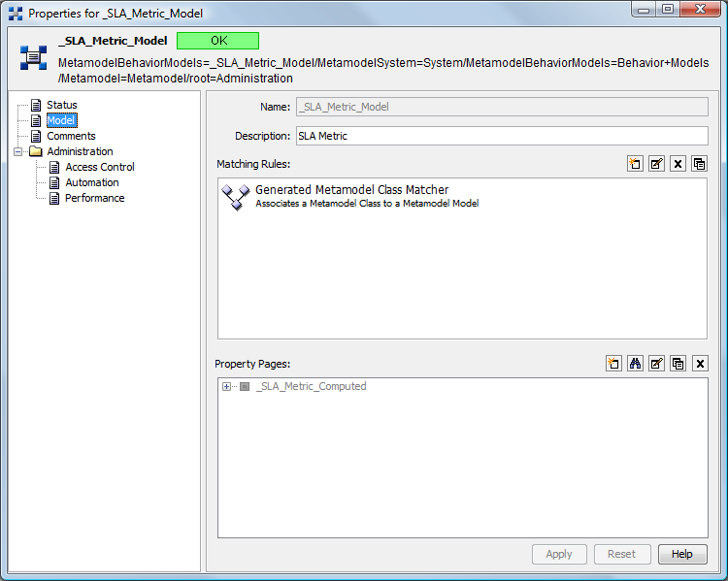
Task: Click into the Description field
Action: pos(502,136)
